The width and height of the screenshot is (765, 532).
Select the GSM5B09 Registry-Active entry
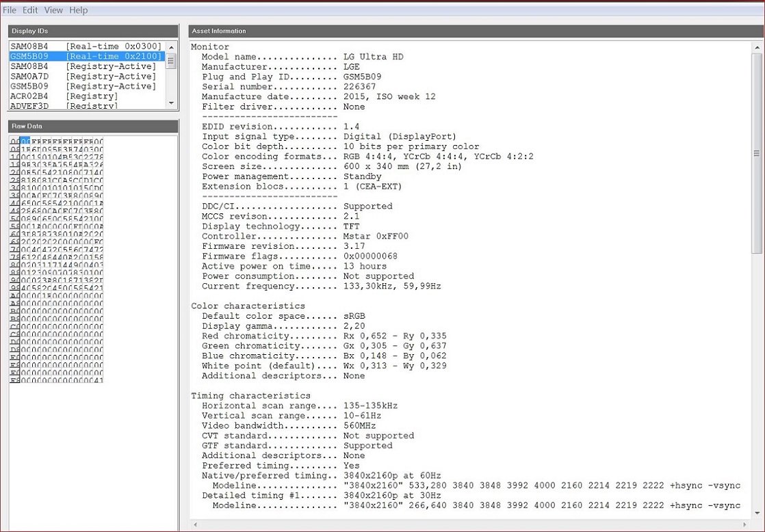point(88,86)
